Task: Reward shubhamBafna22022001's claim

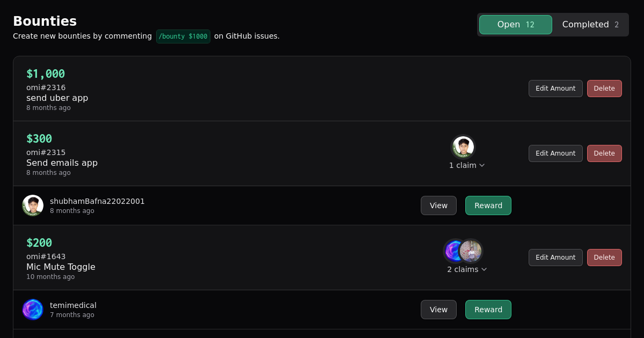Action: tap(488, 205)
